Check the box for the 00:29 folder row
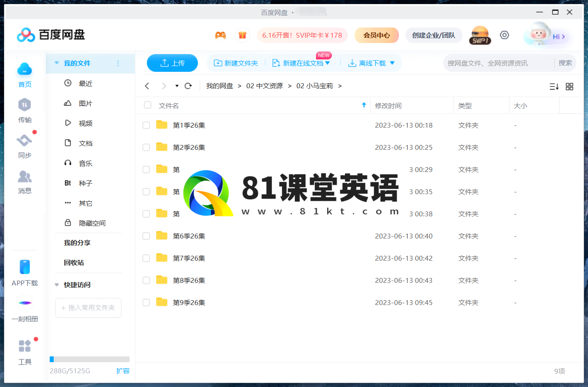588x387 pixels. pos(146,170)
